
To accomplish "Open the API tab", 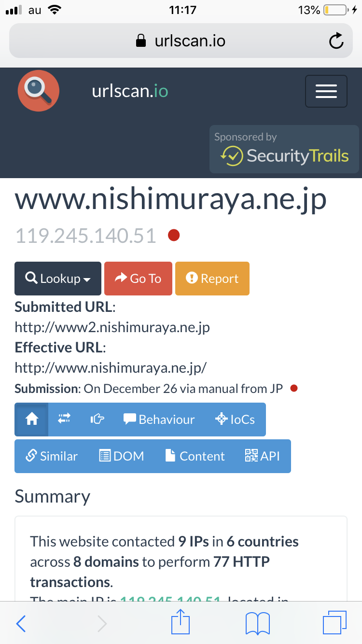I will coord(263,456).
